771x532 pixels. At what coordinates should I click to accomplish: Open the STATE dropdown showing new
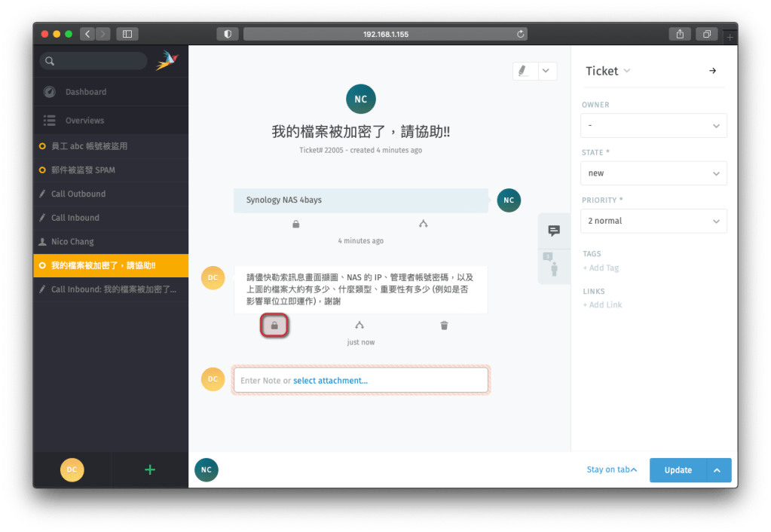click(x=653, y=173)
